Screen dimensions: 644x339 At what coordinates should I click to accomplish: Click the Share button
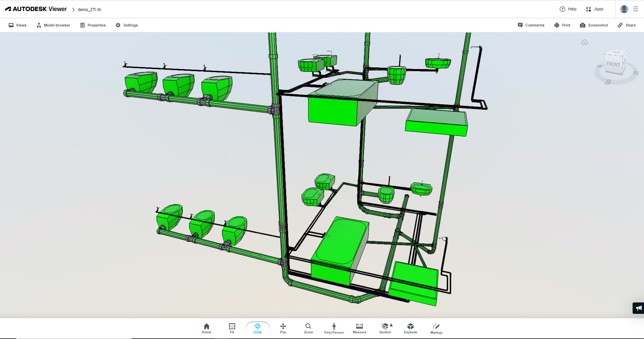coord(627,25)
